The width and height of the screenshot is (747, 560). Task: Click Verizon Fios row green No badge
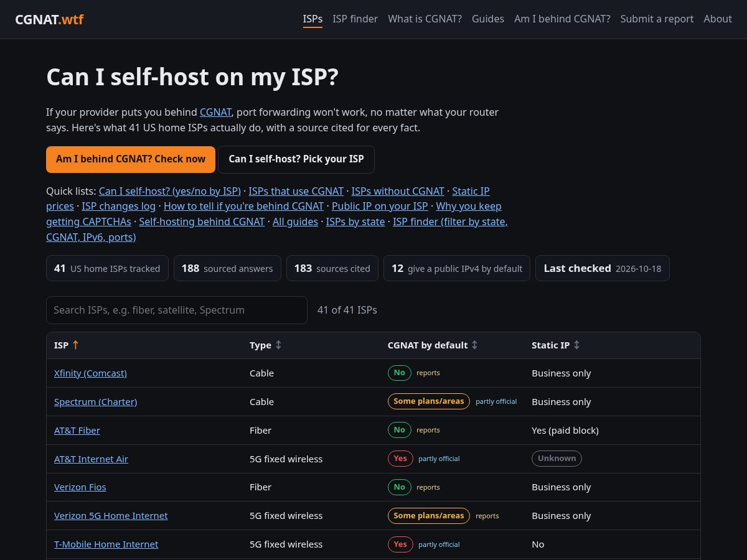[x=400, y=487]
